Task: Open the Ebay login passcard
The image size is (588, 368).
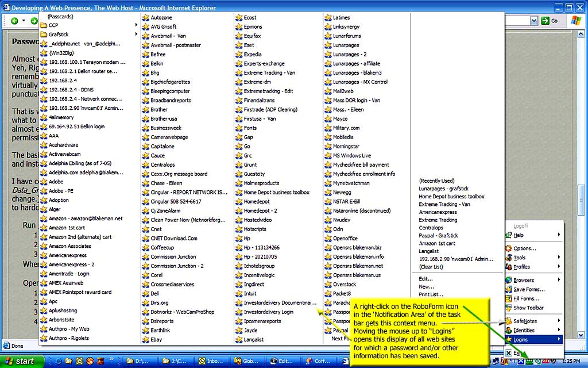Action: (156, 340)
